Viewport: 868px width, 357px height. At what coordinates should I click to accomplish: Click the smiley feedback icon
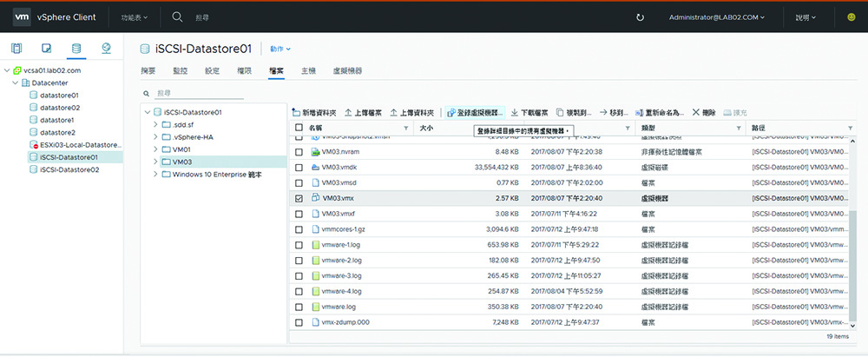coord(852,17)
